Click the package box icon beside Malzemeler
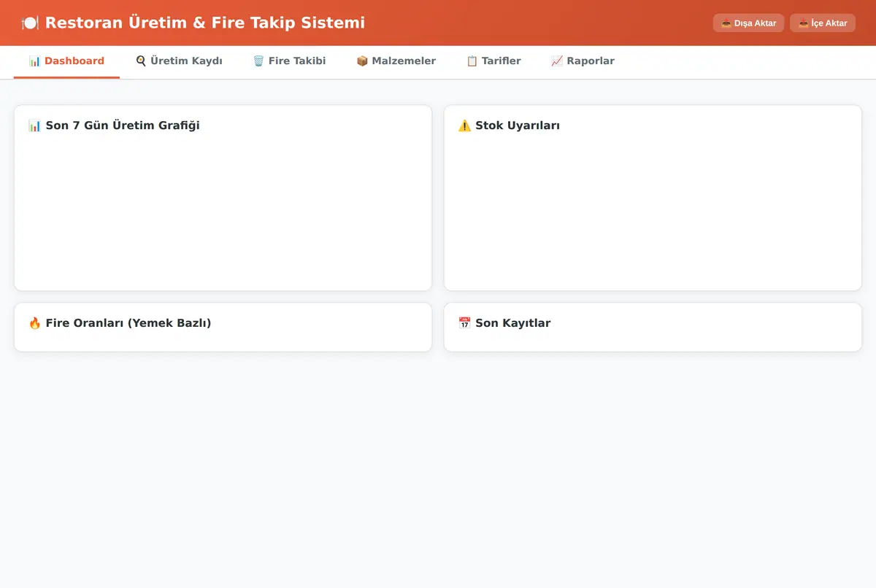Screen dimensions: 876x588 [x=362, y=61]
